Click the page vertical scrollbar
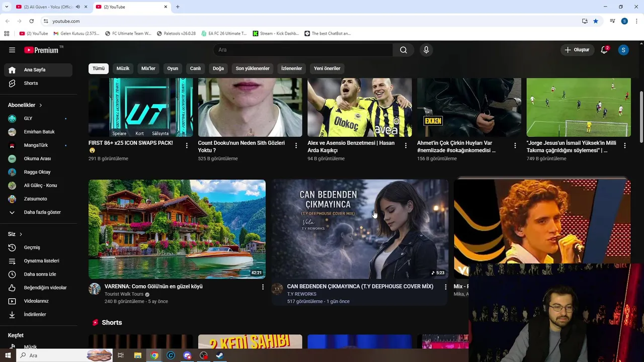Screen dimensions: 644x362 point(641,117)
